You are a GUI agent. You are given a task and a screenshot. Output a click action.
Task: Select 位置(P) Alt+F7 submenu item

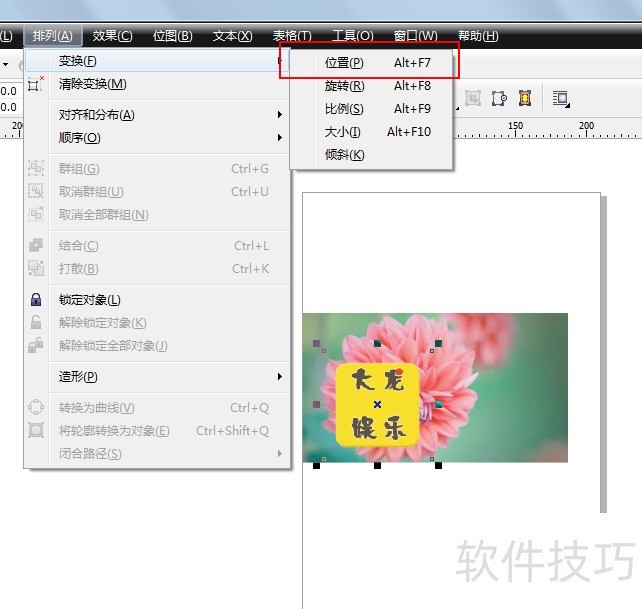(x=371, y=63)
